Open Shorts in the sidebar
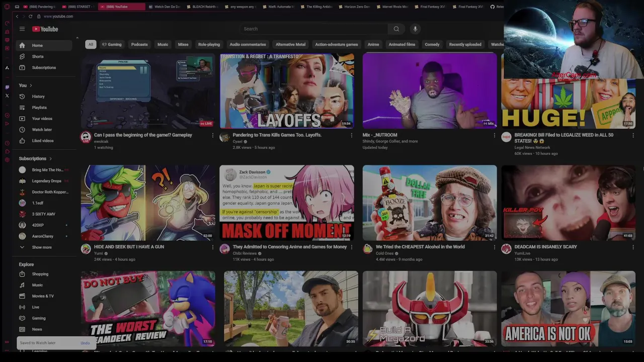 pos(44,57)
